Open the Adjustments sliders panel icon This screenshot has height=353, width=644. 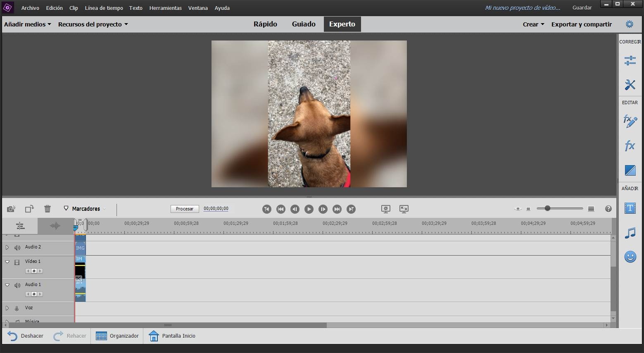(x=630, y=61)
